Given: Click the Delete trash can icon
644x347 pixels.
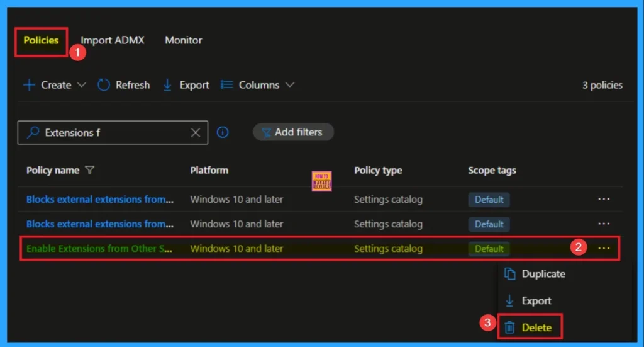Looking at the screenshot, I should (509, 327).
